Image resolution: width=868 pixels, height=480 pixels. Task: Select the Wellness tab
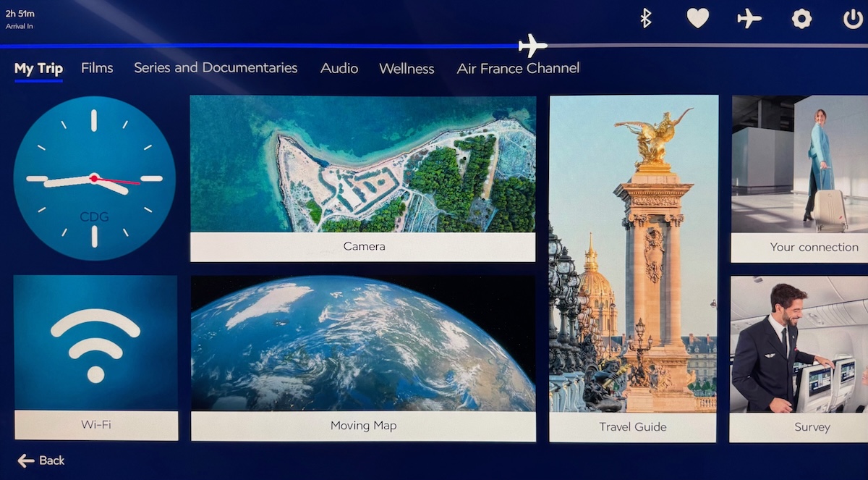407,69
